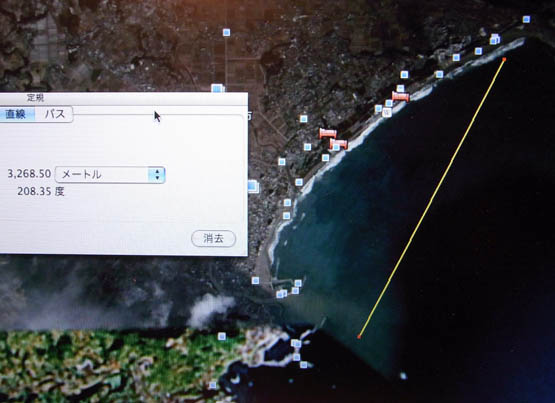
Task: Switch to the パス tab
Action: pos(55,114)
